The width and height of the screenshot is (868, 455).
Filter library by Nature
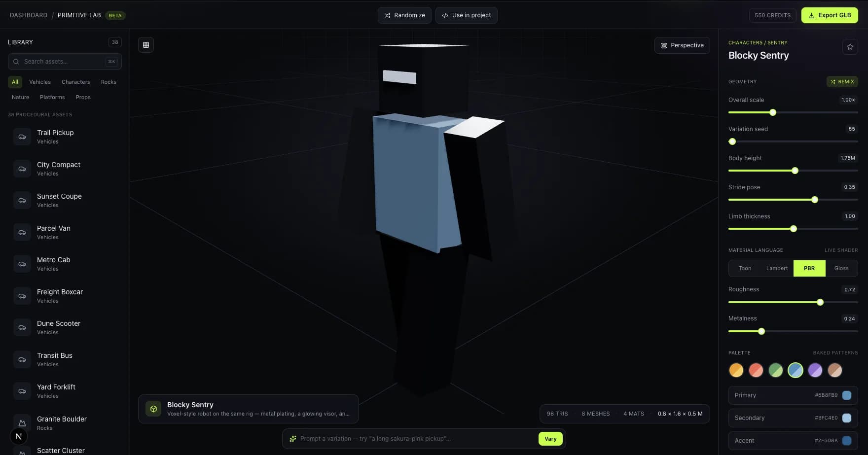[20, 97]
